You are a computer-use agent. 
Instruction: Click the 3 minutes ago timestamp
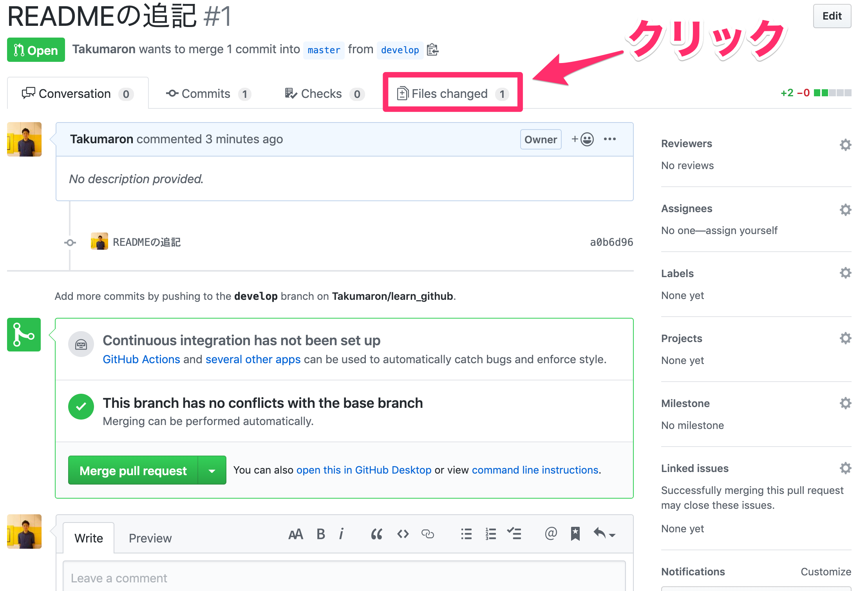pos(244,139)
